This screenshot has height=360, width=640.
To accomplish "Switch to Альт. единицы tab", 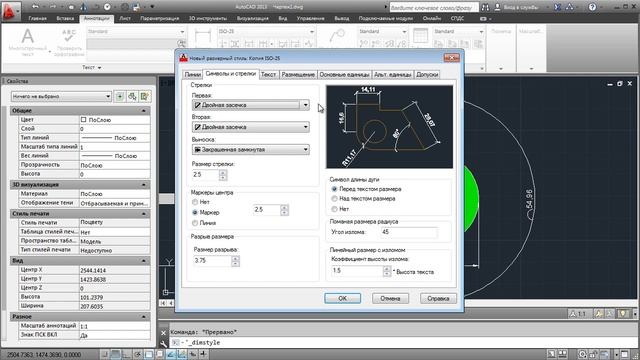I will point(392,75).
